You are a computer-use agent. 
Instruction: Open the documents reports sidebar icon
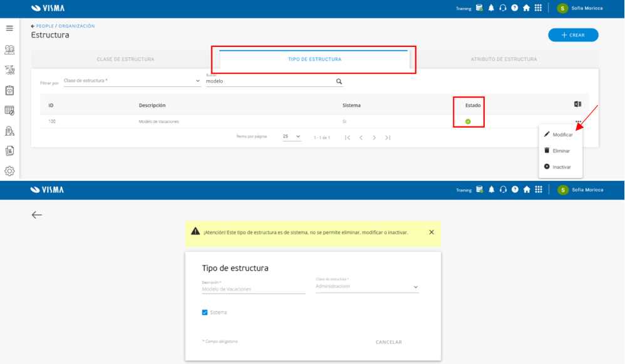pyautogui.click(x=9, y=151)
